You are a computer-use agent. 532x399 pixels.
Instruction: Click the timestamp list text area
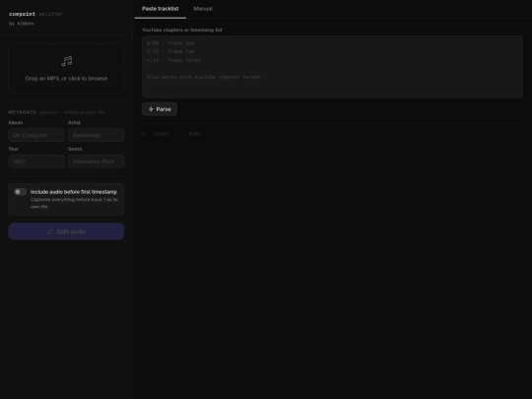[x=332, y=67]
